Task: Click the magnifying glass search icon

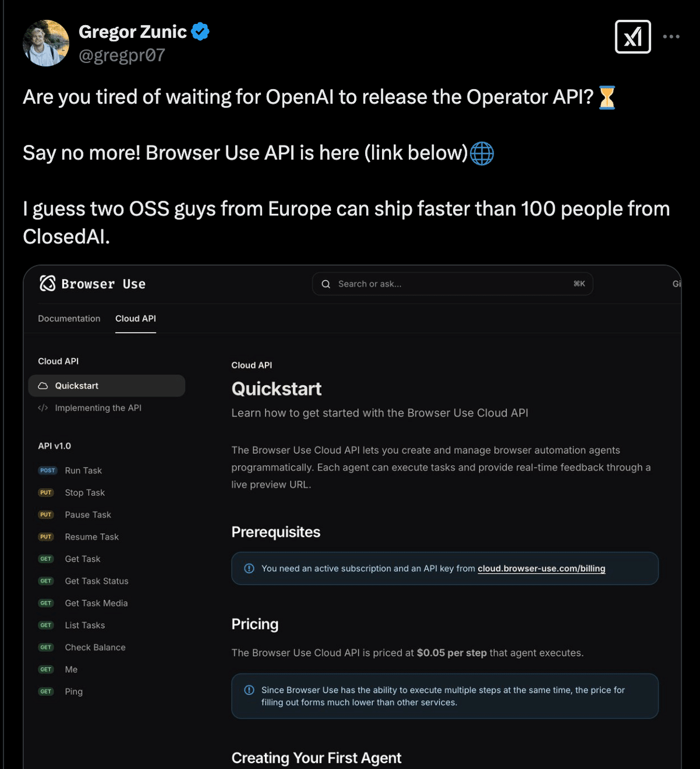Action: click(326, 284)
